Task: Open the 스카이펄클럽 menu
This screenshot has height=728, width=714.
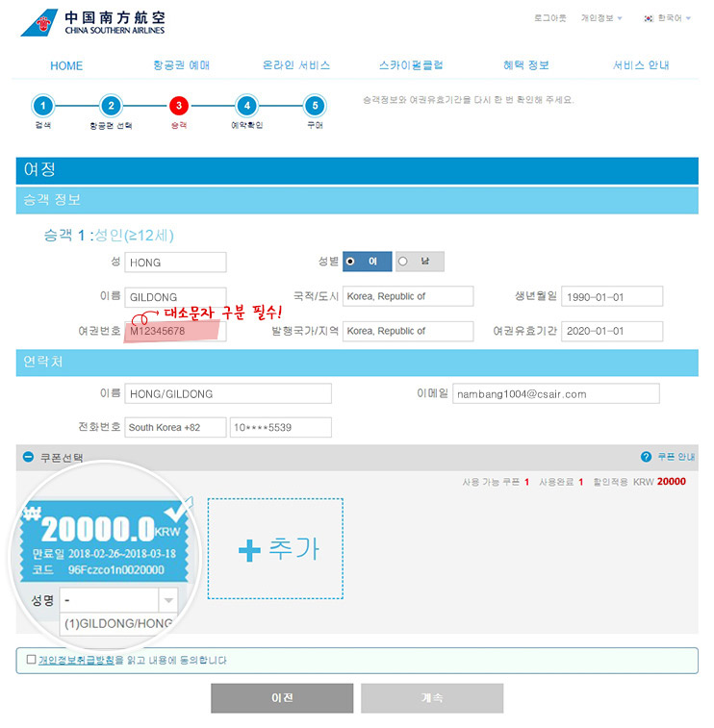Action: [x=411, y=65]
